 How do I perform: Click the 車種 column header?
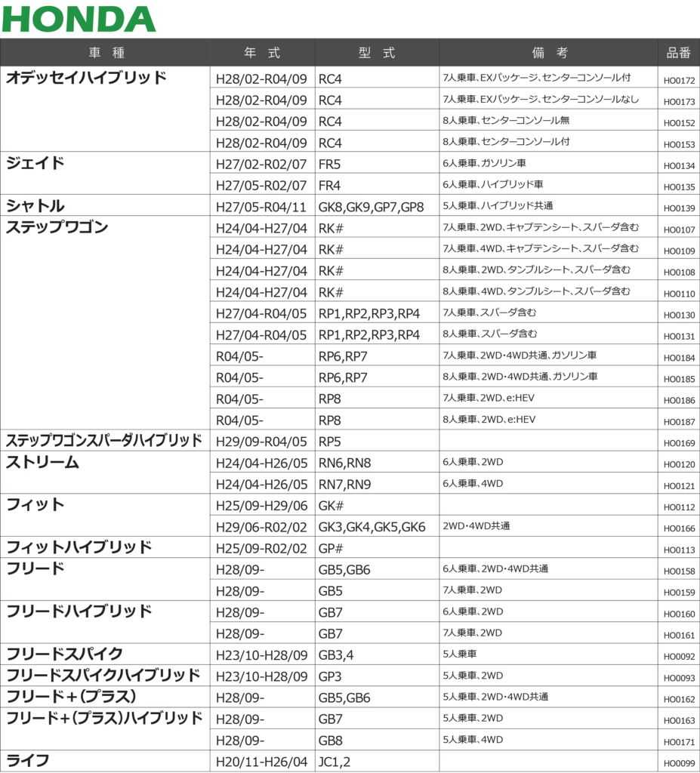point(105,53)
